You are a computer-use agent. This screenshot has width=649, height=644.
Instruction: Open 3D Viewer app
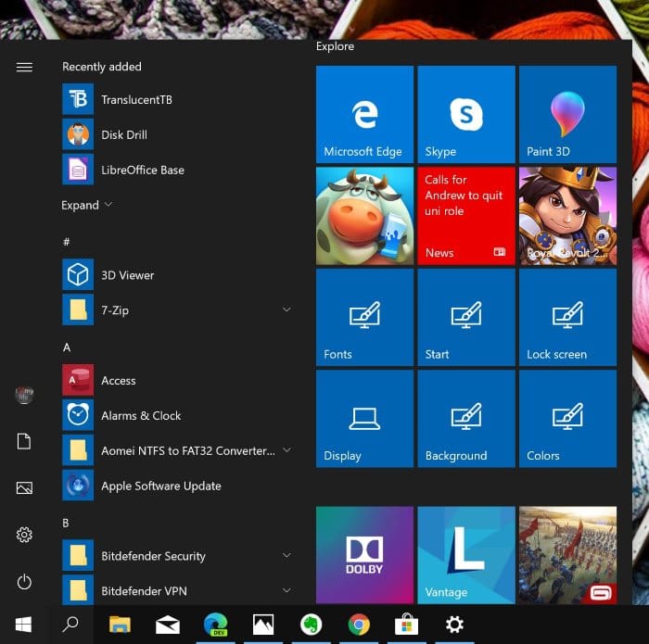click(178, 275)
